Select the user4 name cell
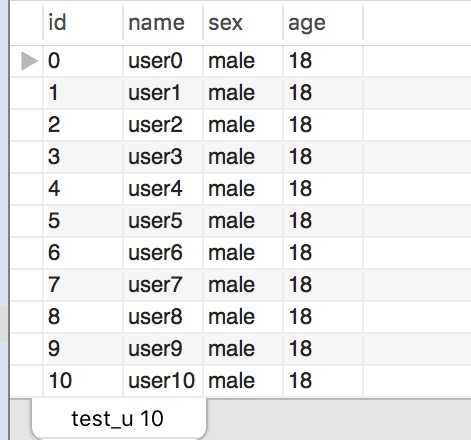471x440 pixels. (163, 189)
